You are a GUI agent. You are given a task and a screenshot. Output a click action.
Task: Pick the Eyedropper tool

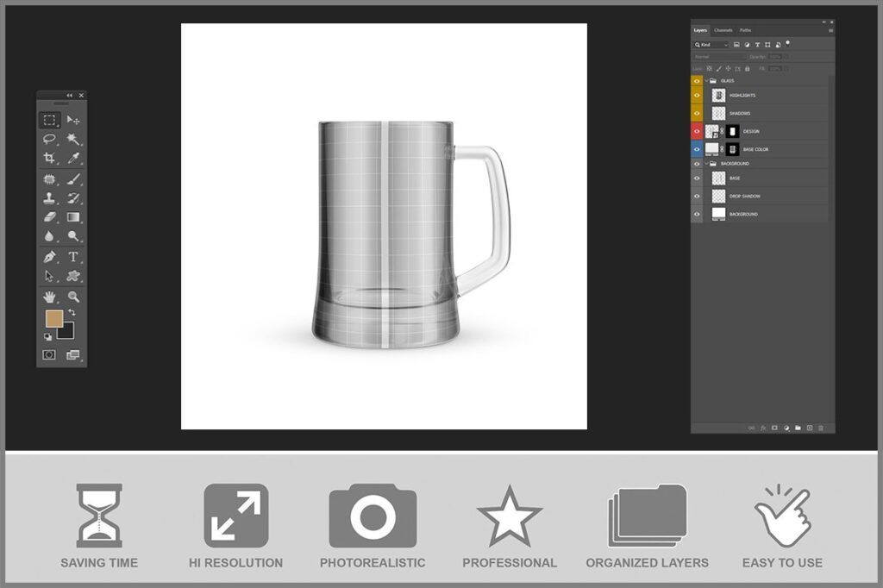[x=73, y=158]
